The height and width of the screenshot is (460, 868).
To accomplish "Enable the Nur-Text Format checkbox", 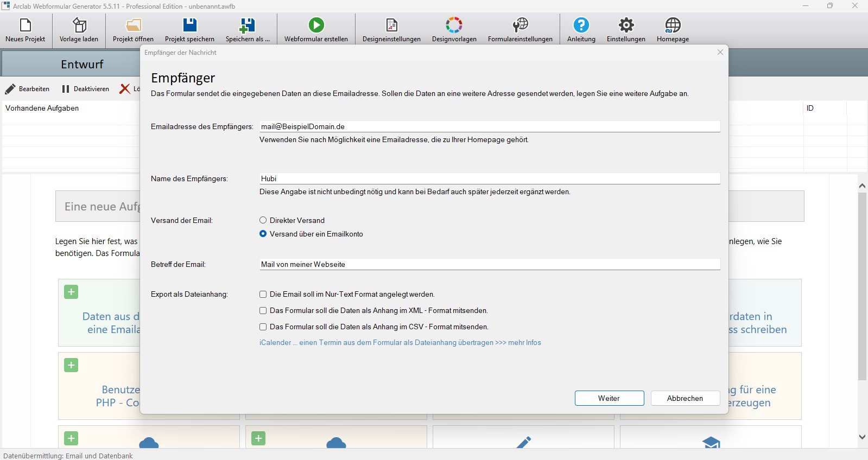I will [x=263, y=295].
